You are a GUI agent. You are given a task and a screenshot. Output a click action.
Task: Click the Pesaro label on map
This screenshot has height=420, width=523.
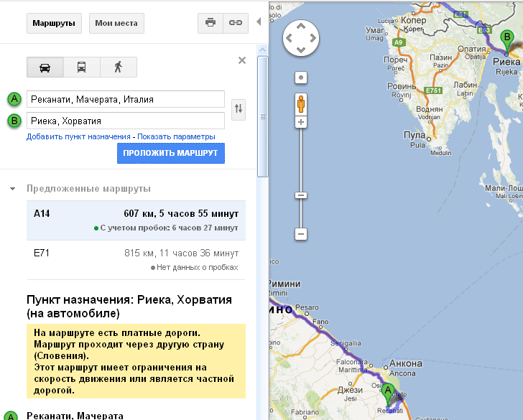click(307, 307)
